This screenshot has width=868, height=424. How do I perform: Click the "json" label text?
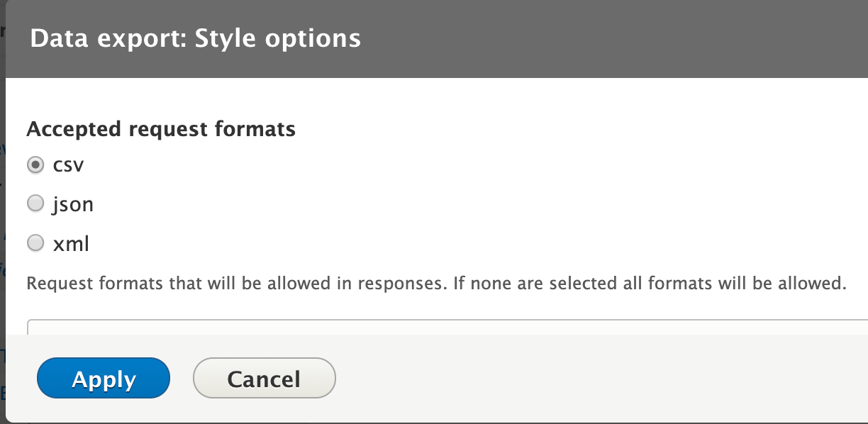point(73,204)
